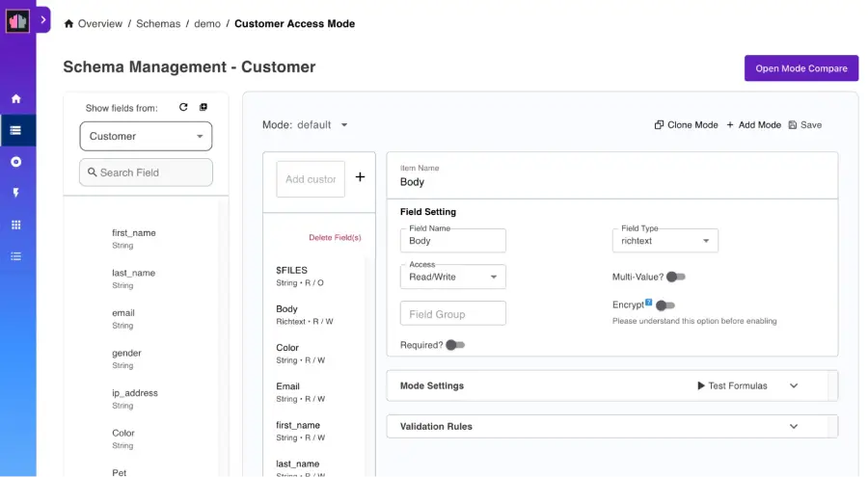
Task: Go to Overview breadcrumb
Action: [x=99, y=23]
